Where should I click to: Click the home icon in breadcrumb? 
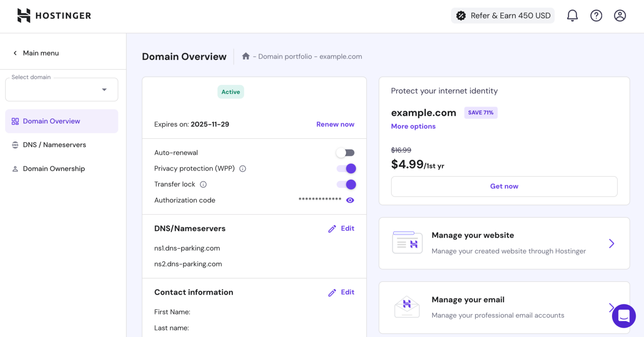[246, 56]
